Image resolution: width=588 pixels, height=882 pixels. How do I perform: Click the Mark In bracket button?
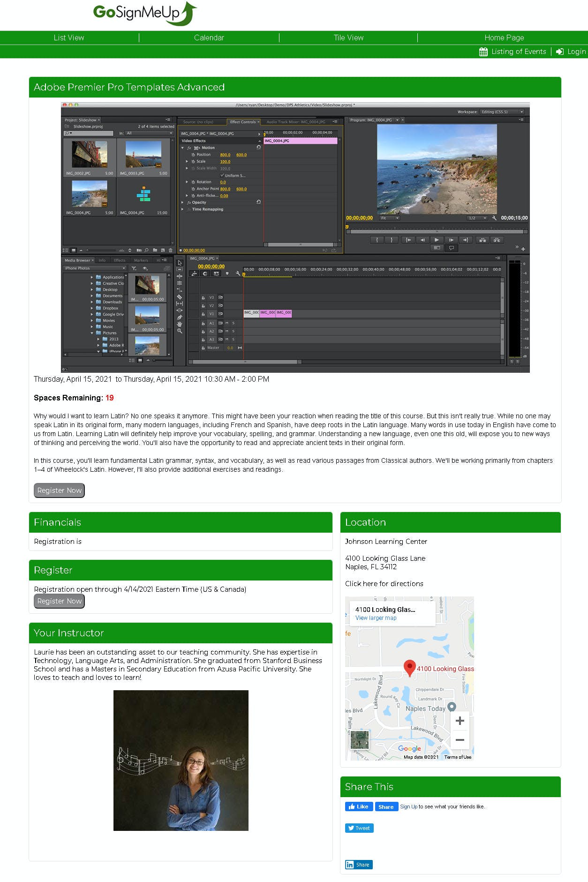point(377,240)
